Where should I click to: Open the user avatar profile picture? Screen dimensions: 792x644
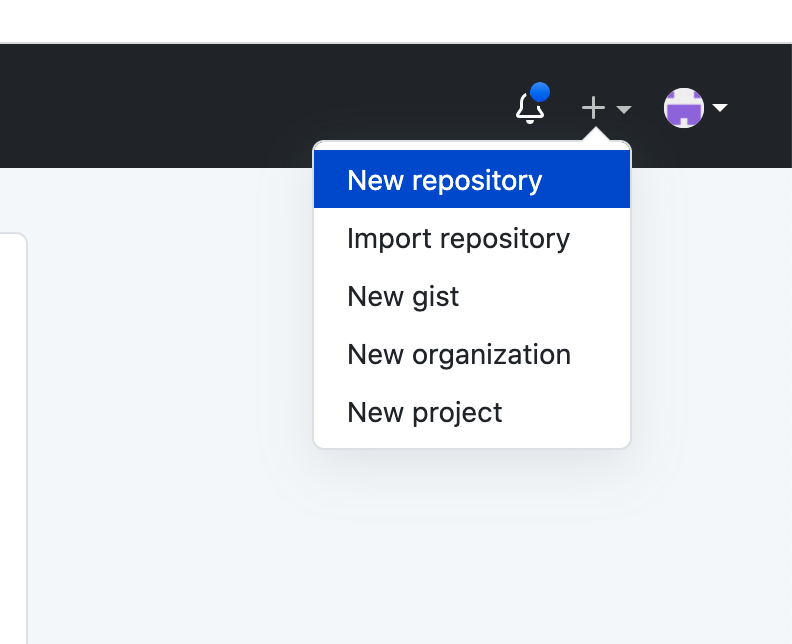coord(684,108)
